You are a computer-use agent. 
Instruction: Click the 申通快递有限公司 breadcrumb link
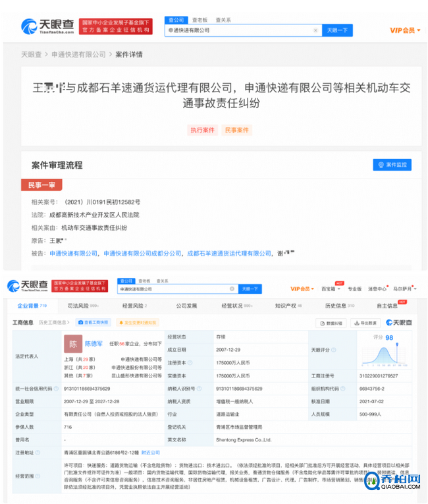tap(78, 54)
